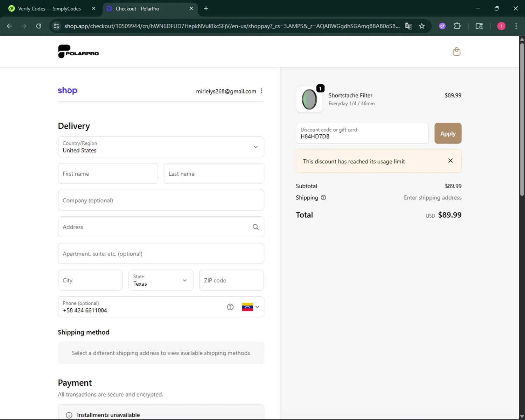Open the State dropdown showing Texas
The width and height of the screenshot is (525, 420).
[161, 280]
